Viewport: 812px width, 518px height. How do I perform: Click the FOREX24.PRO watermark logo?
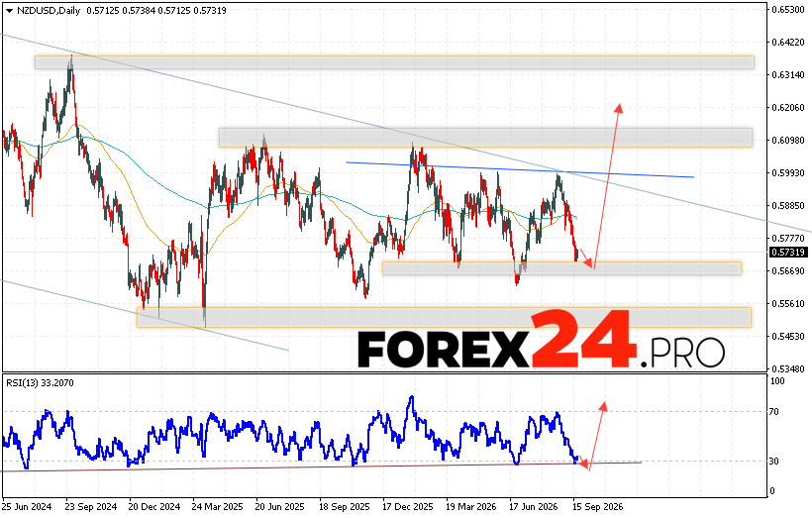coord(541,341)
